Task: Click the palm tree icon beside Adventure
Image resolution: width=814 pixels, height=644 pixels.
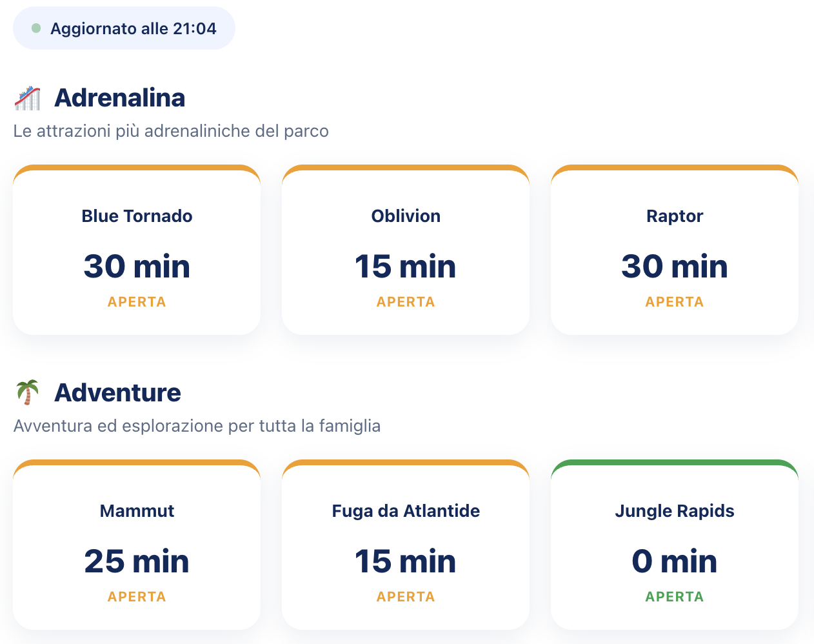Action: tap(27, 392)
